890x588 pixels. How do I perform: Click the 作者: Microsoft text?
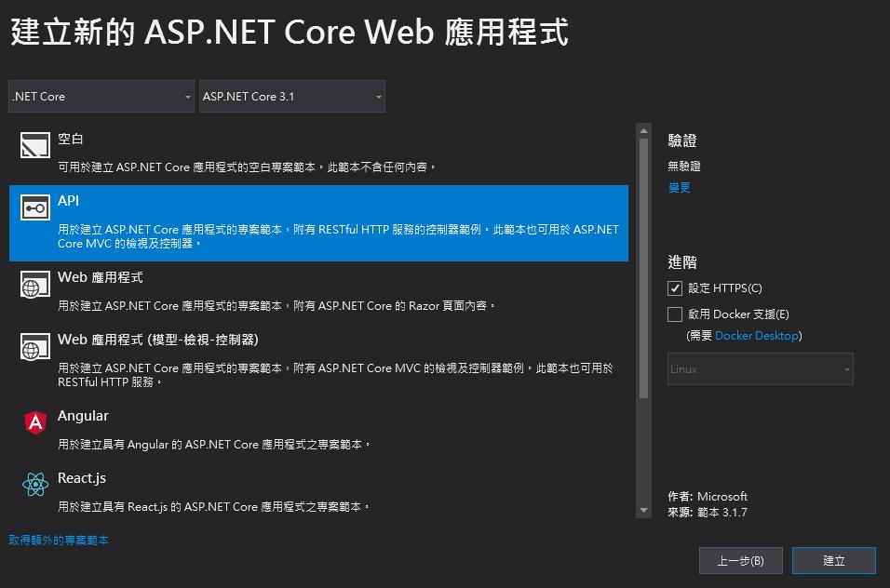tap(708, 497)
